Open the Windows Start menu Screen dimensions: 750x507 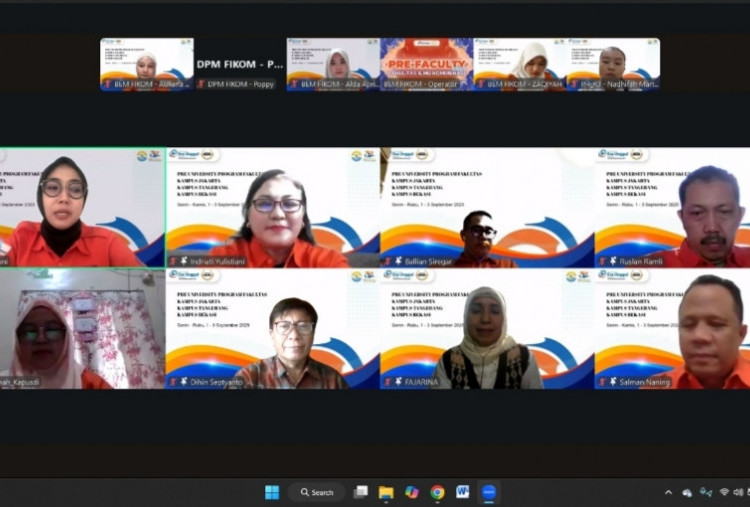coord(272,492)
